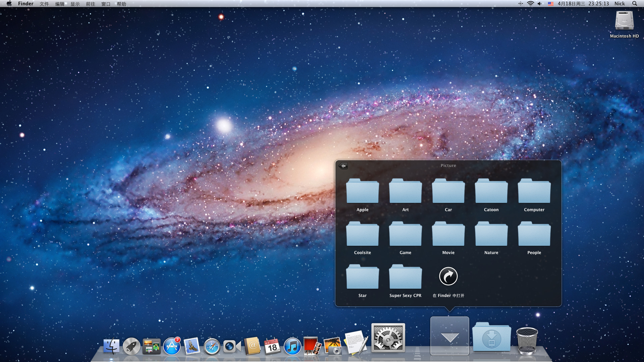Open the Finder application menu
The width and height of the screenshot is (644, 362).
point(26,4)
